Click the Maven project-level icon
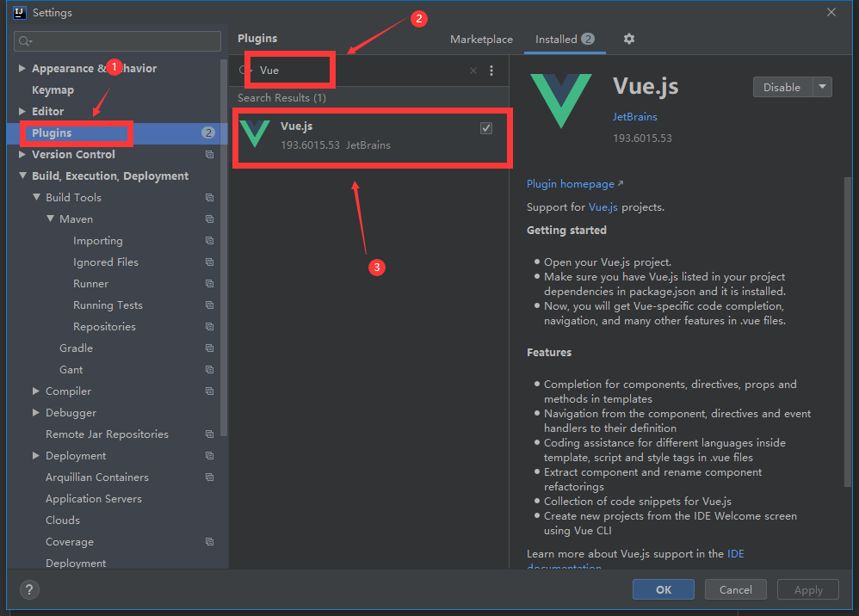Image resolution: width=859 pixels, height=616 pixels. tap(209, 219)
